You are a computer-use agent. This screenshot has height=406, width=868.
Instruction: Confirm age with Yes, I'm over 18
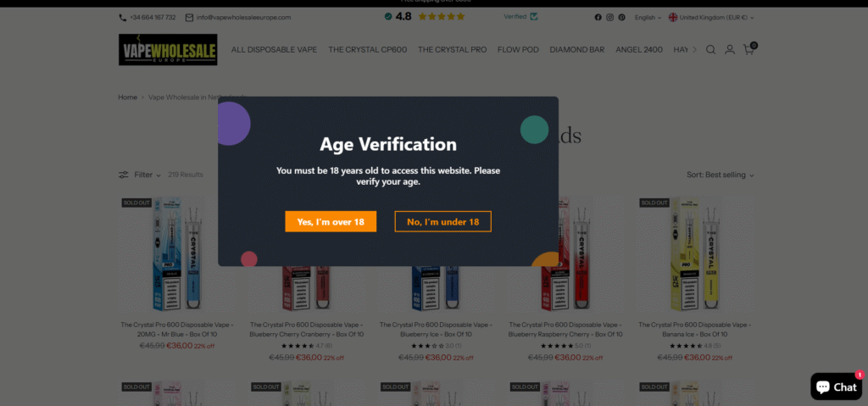tap(331, 221)
